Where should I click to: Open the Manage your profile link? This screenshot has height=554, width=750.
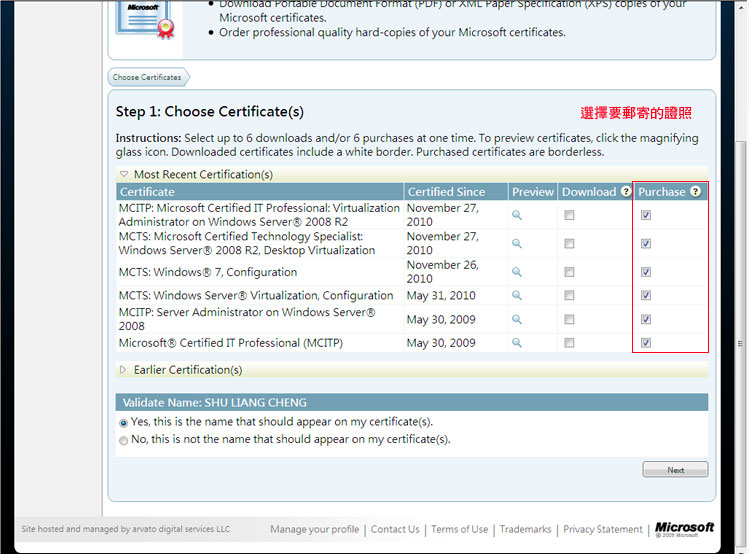(314, 529)
